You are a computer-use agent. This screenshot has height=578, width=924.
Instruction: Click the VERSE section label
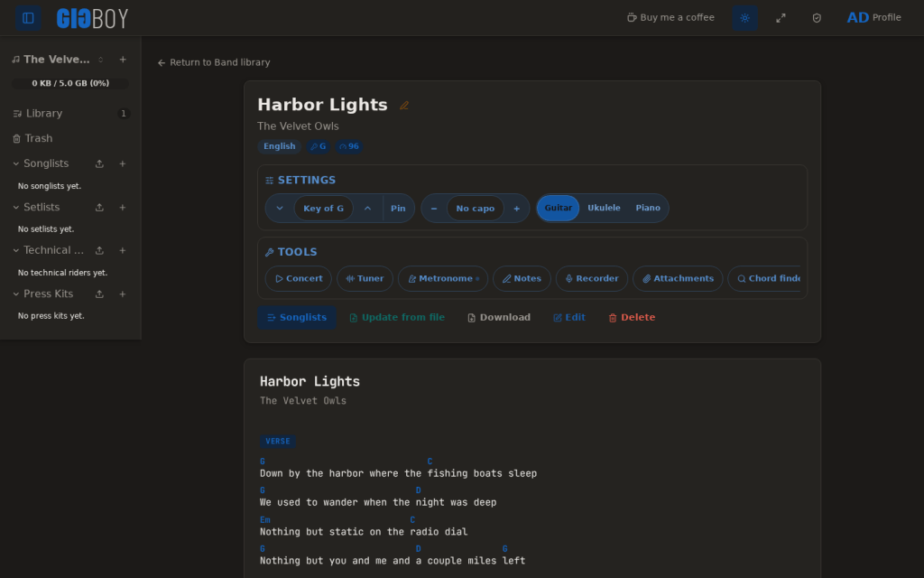tap(278, 441)
